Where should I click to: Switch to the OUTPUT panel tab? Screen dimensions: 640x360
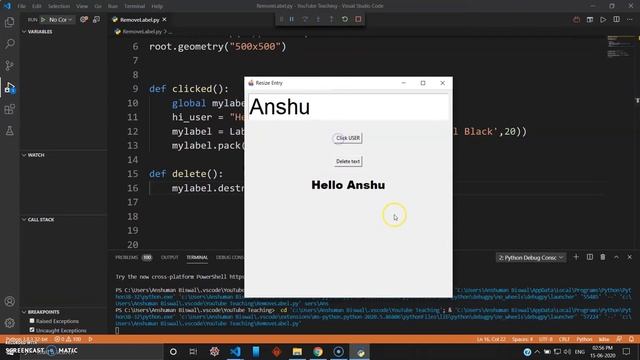point(170,258)
